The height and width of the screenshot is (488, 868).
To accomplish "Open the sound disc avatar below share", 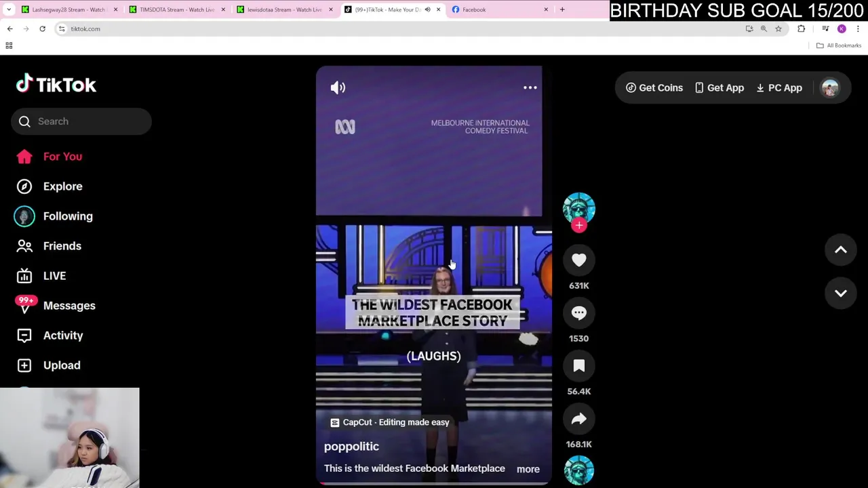I will coord(579,471).
